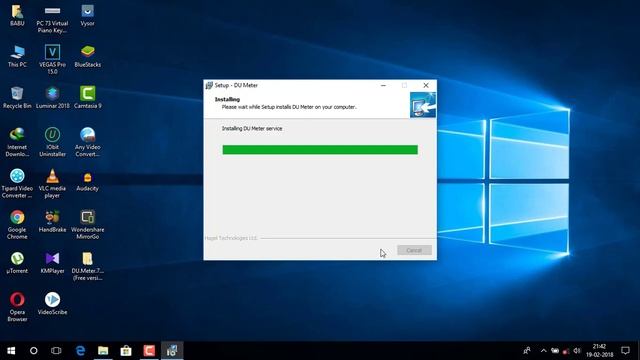
Task: Open the Windows Start menu
Action: (x=11, y=351)
